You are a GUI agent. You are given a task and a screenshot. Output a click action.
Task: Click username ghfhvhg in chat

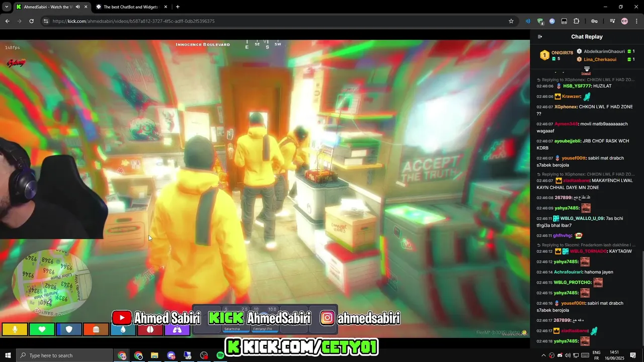pos(563,235)
